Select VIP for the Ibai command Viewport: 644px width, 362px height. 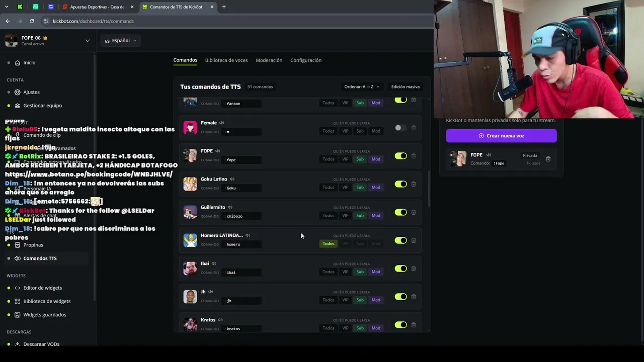345,272
